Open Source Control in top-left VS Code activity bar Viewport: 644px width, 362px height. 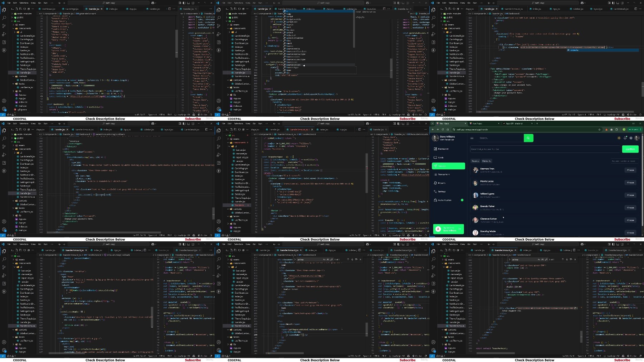(x=4, y=26)
